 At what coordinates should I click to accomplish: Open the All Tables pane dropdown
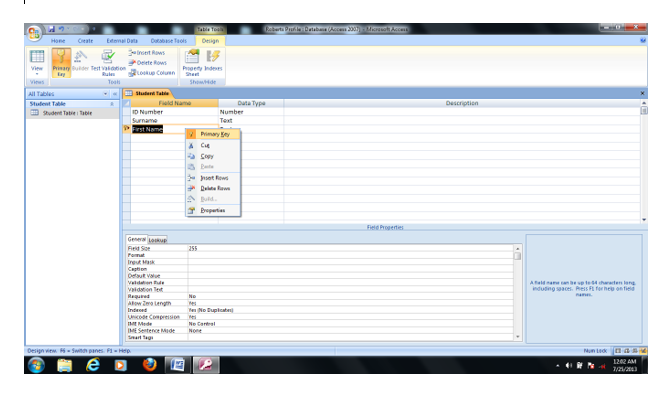pos(107,93)
